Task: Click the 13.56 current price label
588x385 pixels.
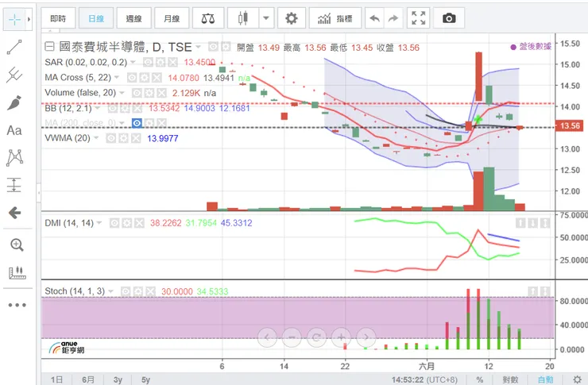Action: pos(570,126)
